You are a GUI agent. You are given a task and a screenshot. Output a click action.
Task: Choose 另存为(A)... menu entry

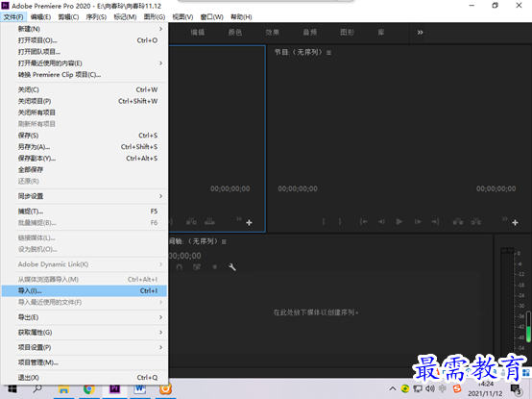(x=85, y=147)
